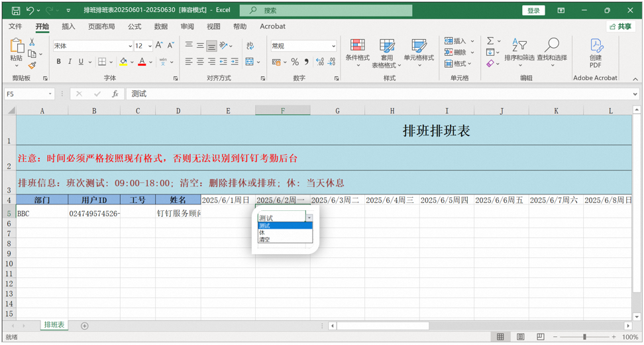The height and width of the screenshot is (345, 644).
Task: Toggle center horizontal alignment
Action: click(x=200, y=62)
